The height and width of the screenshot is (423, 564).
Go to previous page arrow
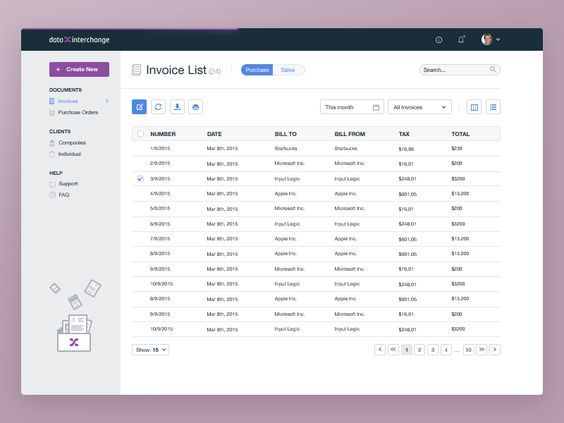pos(380,349)
